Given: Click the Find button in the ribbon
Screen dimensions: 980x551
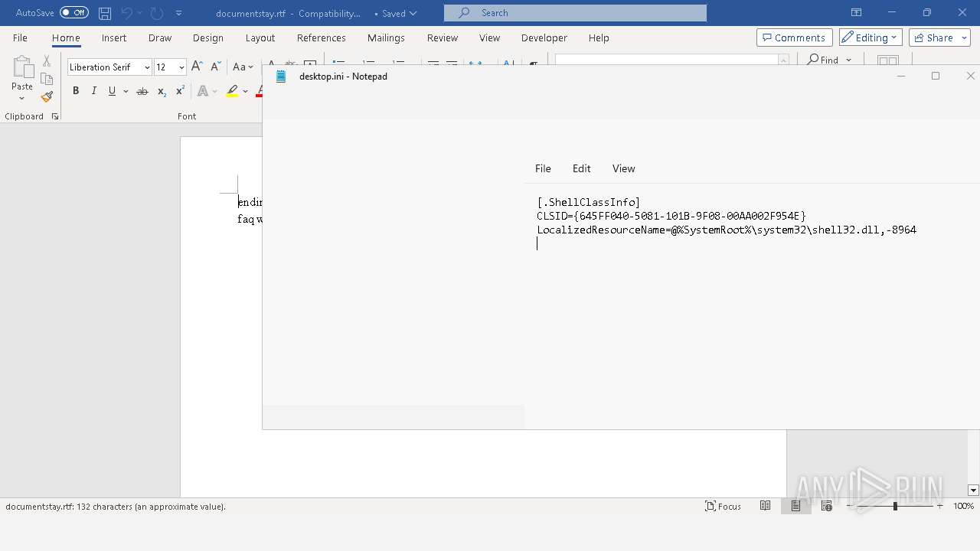Looking at the screenshot, I should [824, 60].
